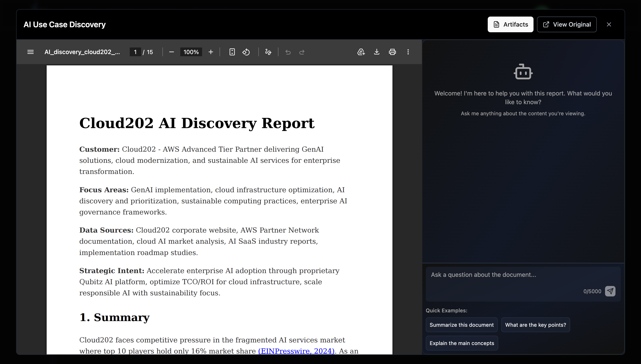Download the PDF file
This screenshot has height=364, width=641.
coord(377,52)
